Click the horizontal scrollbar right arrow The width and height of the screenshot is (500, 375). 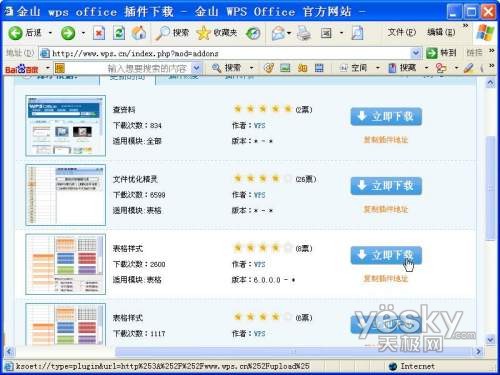point(479,351)
